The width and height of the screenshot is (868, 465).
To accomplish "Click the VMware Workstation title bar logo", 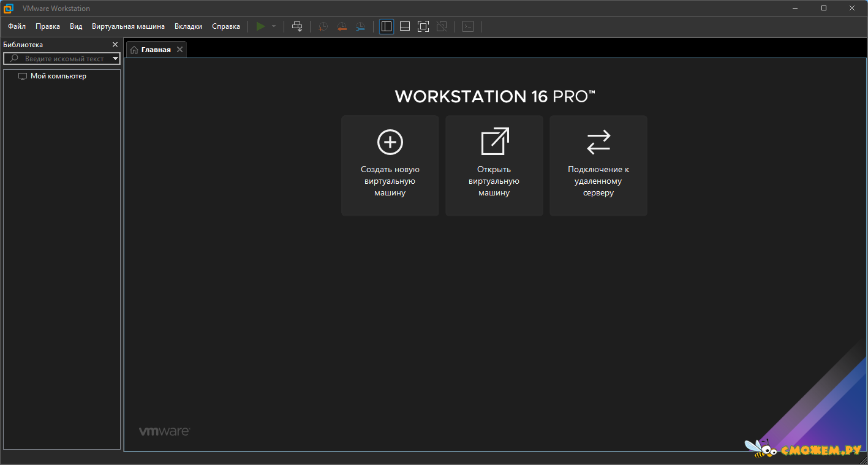I will tap(9, 8).
